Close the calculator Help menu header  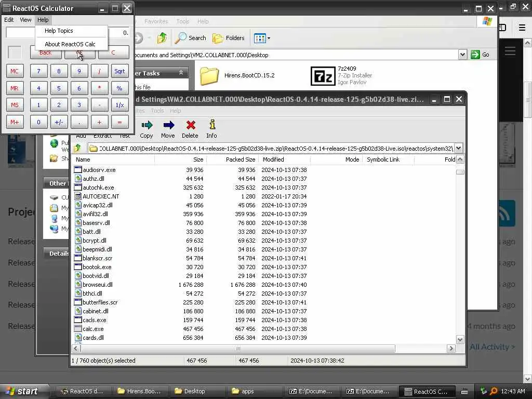(43, 20)
